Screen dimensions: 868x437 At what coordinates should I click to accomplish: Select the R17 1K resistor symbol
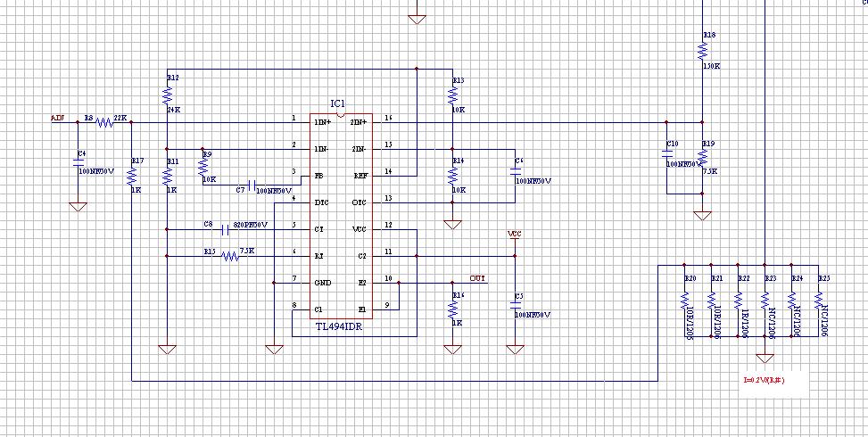click(x=131, y=177)
